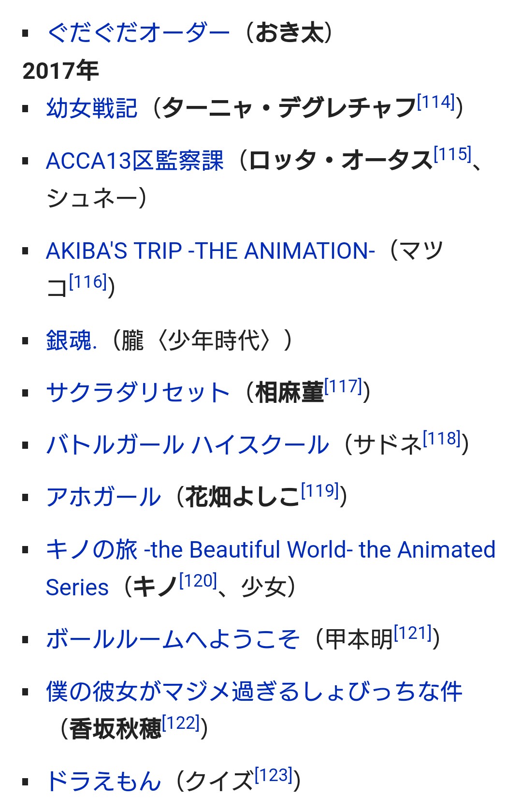Open 僕の彼女がマジメ過ぎるしょびっちな件 link
Viewport: 521px width, 812px height.
point(254,691)
